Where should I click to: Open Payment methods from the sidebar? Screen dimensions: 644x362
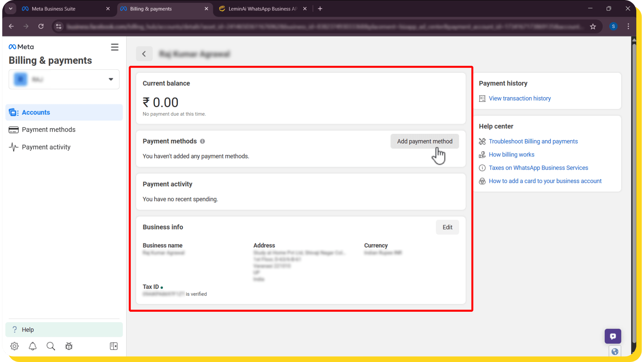tap(48, 129)
